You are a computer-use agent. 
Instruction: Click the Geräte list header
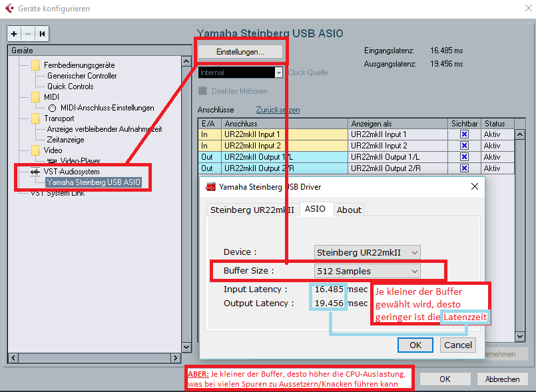click(x=99, y=51)
